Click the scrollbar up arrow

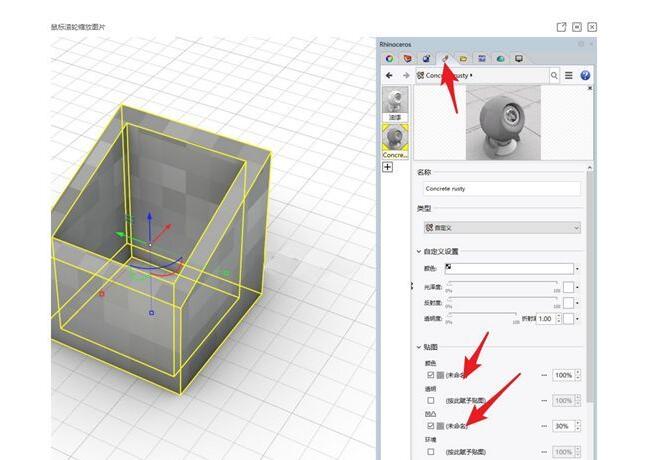click(x=590, y=167)
